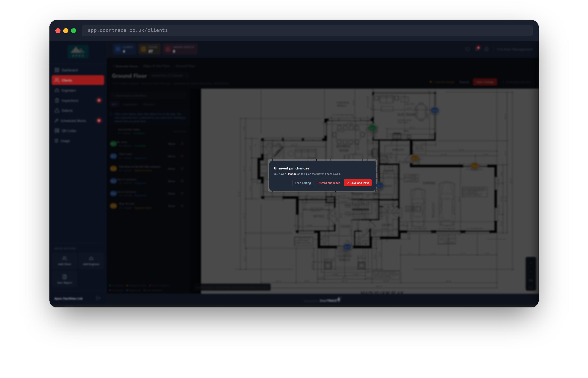Screen dimensions: 588x378
Task: Click the Keep editing button
Action: (x=303, y=183)
